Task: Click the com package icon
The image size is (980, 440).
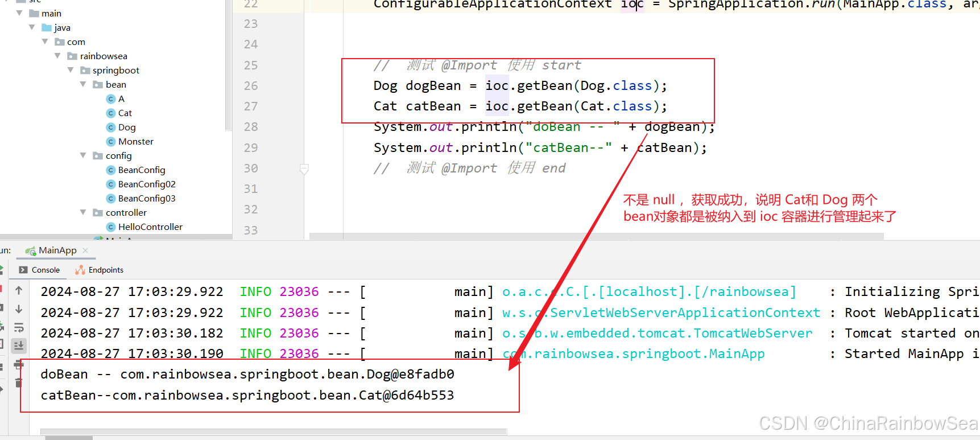Action: pos(60,42)
